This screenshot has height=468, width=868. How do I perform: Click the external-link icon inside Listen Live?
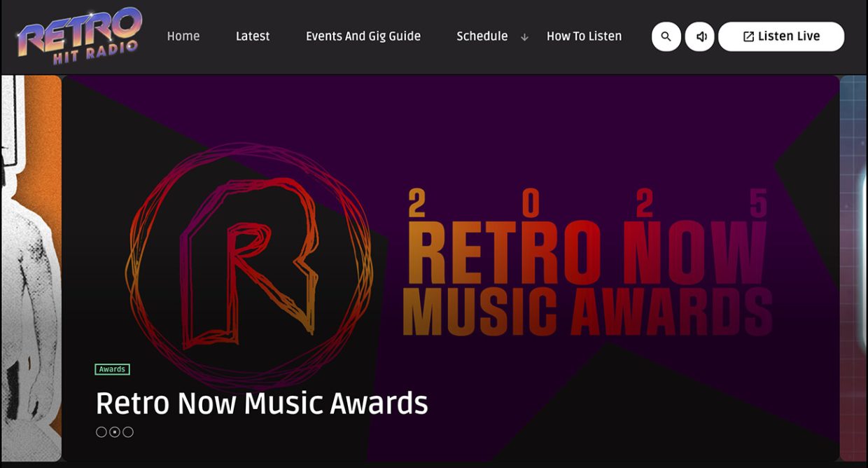(748, 36)
